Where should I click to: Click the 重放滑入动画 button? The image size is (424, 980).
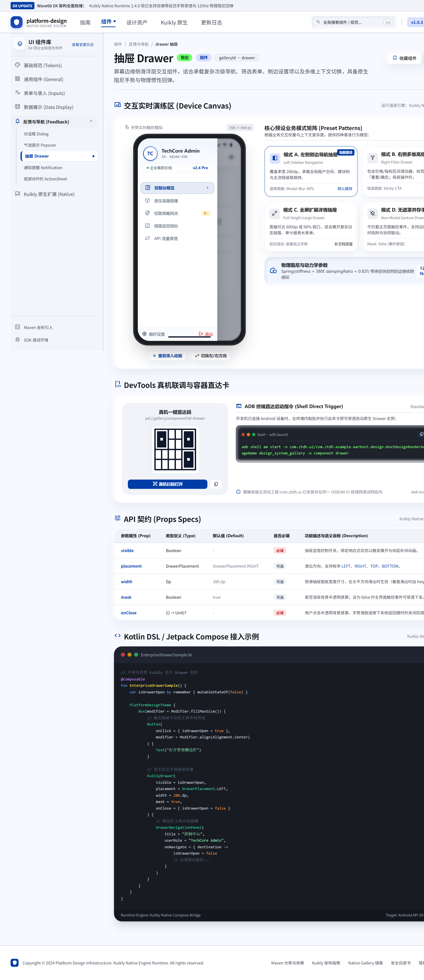click(167, 356)
